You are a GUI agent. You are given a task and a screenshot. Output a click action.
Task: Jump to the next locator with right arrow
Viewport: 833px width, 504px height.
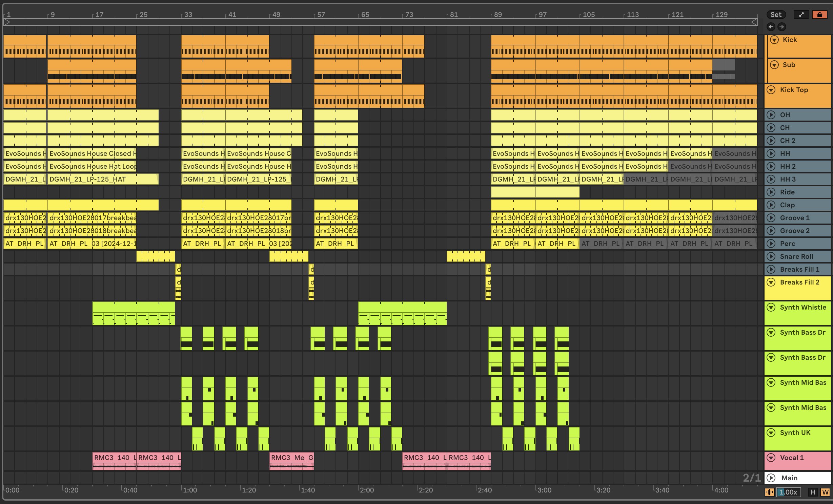coord(781,27)
